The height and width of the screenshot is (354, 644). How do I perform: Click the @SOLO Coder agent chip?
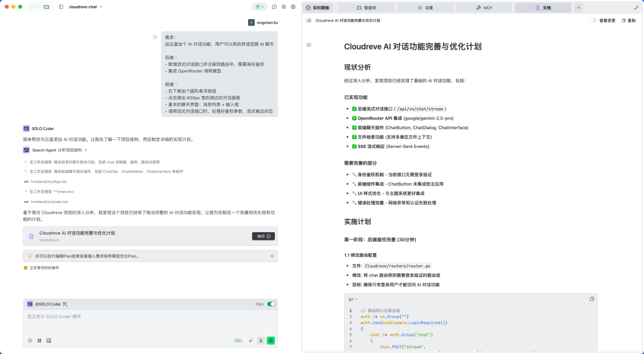point(44,304)
